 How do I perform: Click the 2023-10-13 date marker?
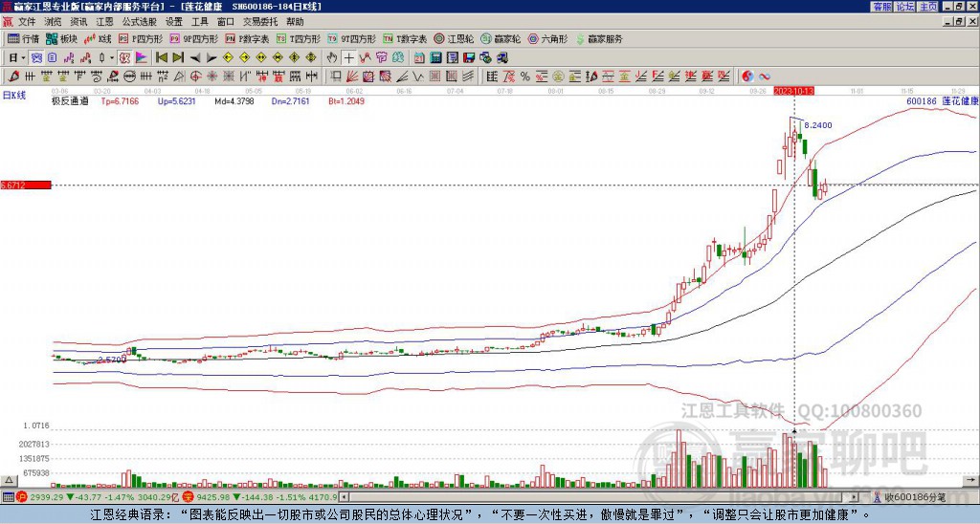point(793,91)
